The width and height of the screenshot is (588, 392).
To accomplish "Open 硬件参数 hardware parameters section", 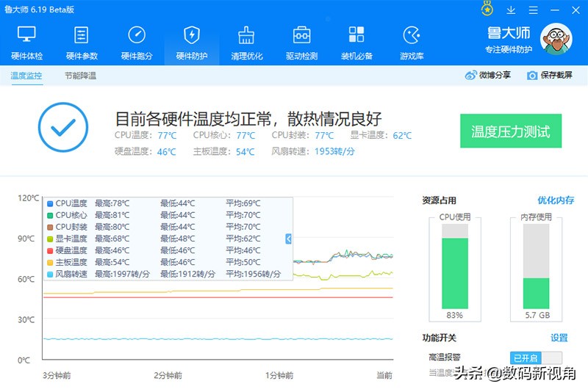I will pyautogui.click(x=82, y=43).
